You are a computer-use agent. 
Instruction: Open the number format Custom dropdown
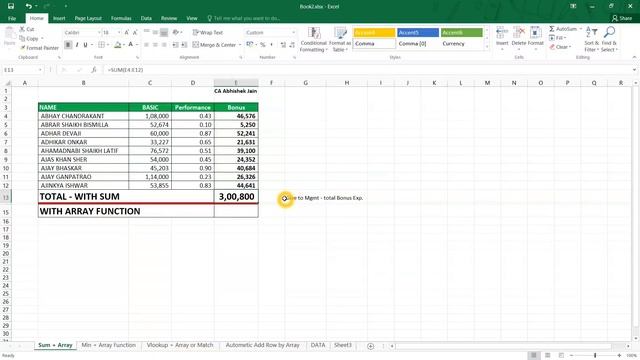point(293,32)
